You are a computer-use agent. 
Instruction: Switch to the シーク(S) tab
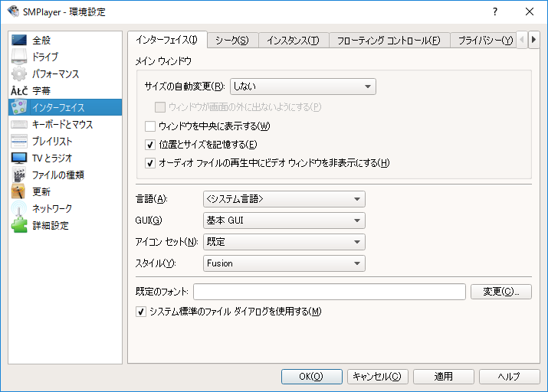[x=231, y=41]
